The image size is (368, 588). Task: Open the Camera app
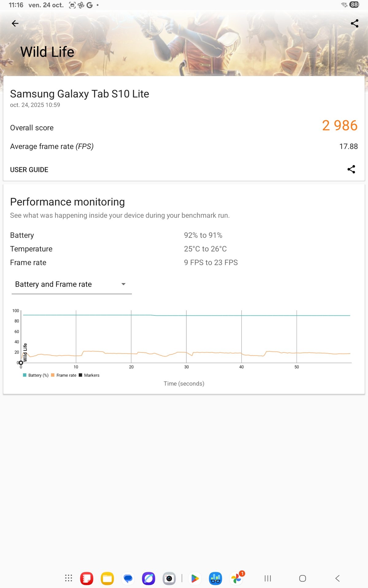click(x=169, y=578)
